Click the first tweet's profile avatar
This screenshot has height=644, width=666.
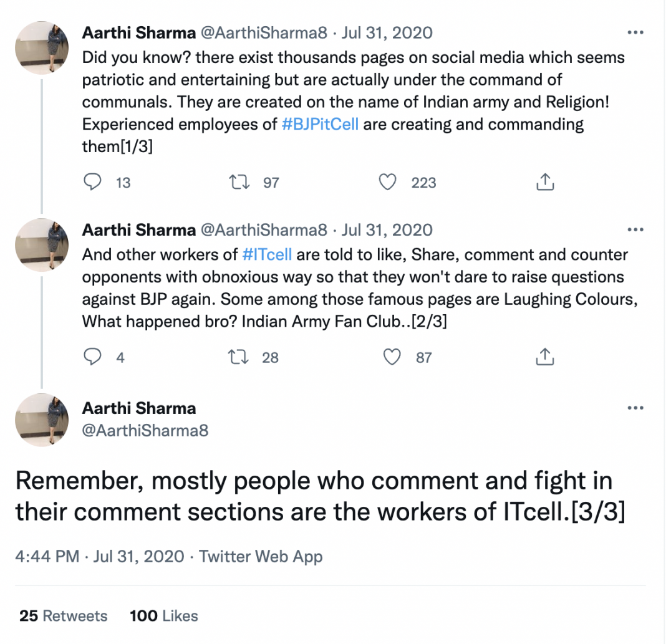tap(42, 48)
